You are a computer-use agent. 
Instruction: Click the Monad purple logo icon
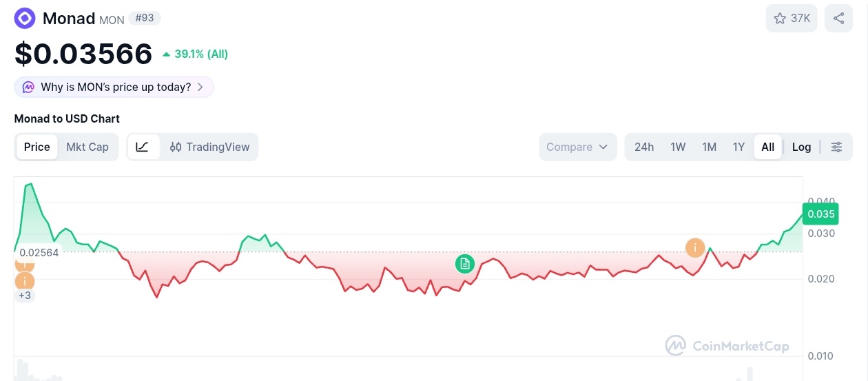tap(25, 19)
